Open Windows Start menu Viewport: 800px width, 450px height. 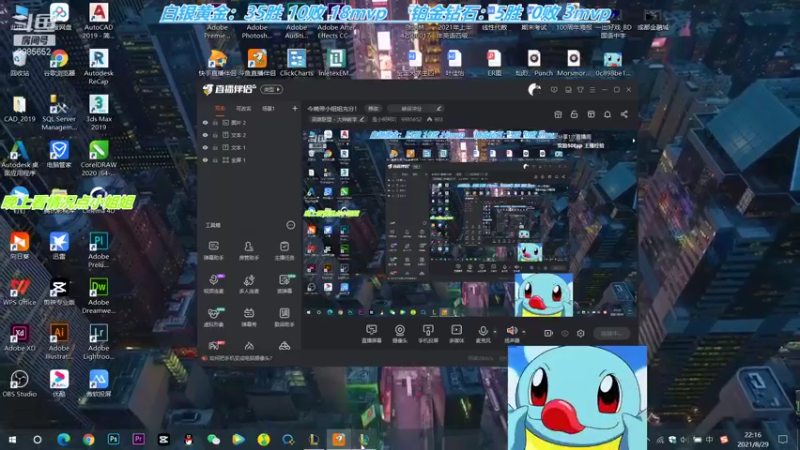12,439
